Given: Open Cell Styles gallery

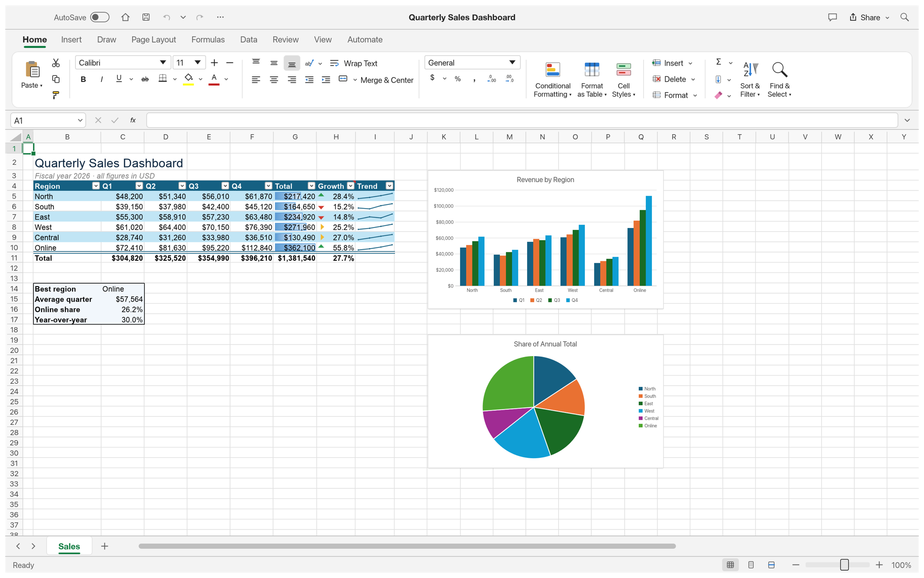Looking at the screenshot, I should tap(624, 80).
